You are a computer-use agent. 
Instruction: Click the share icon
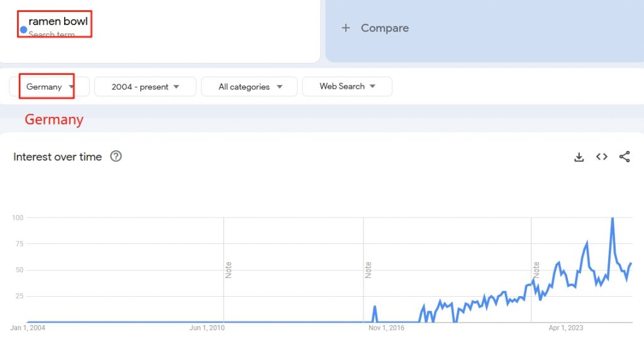coord(625,157)
